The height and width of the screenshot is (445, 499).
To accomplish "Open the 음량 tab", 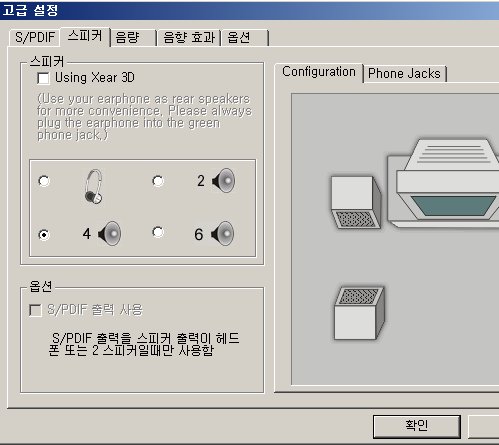I will click(134, 37).
